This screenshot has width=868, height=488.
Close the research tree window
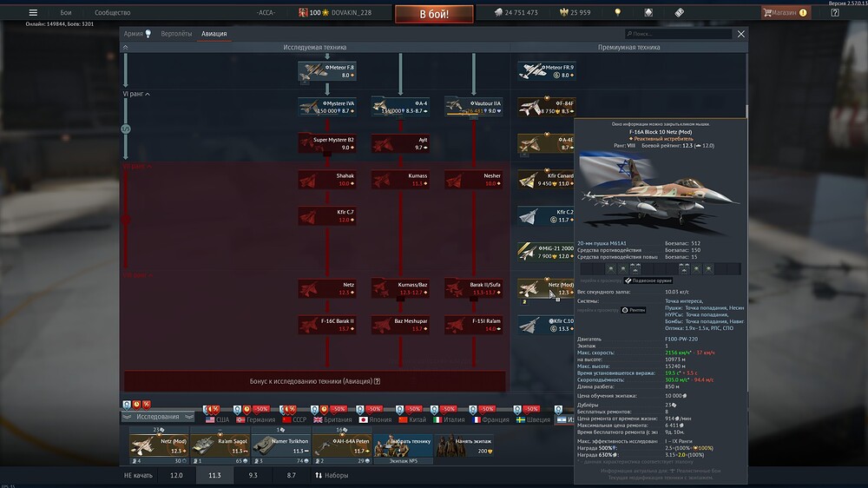pos(740,34)
